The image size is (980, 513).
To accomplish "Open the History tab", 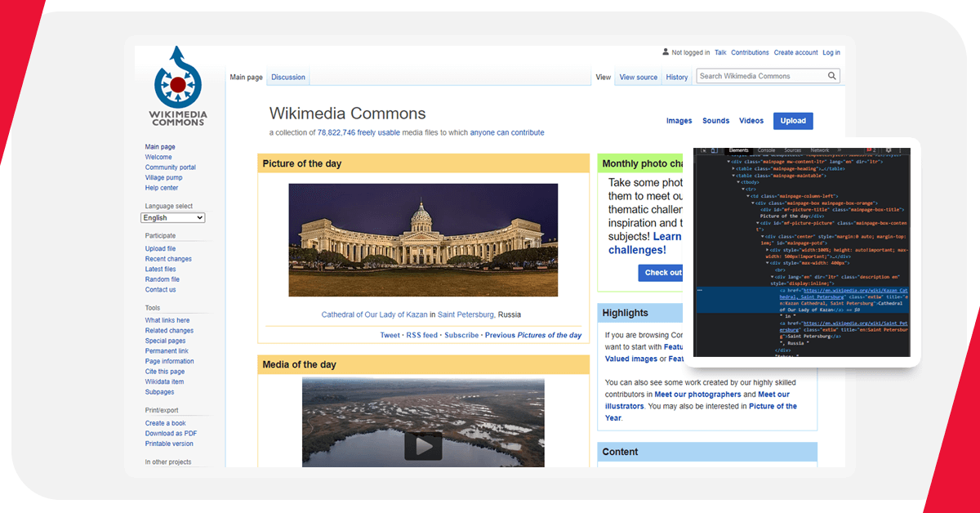I will click(677, 78).
